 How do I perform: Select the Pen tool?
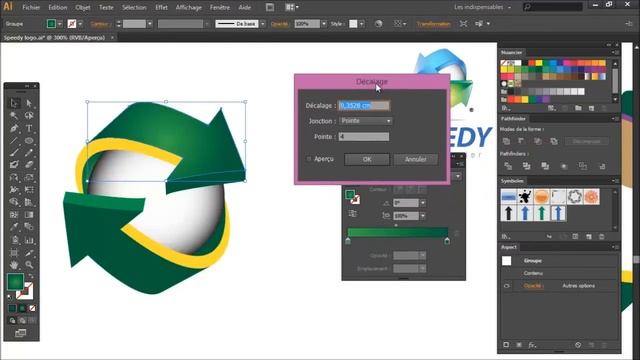pos(14,128)
